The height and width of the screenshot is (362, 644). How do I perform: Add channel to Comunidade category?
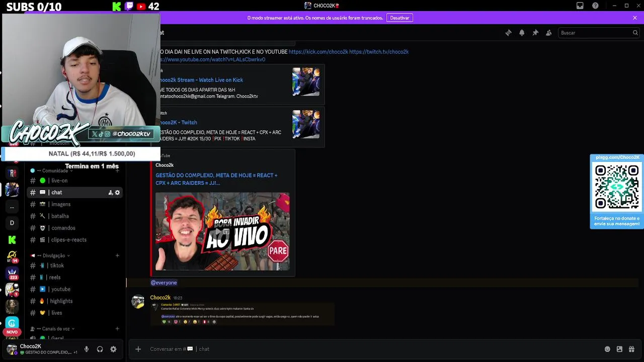(117, 171)
